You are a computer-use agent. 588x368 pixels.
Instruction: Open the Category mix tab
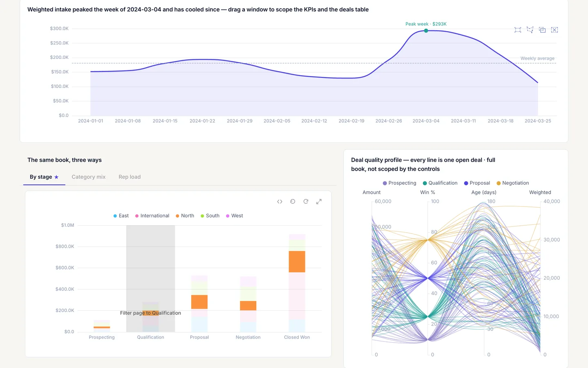(89, 177)
